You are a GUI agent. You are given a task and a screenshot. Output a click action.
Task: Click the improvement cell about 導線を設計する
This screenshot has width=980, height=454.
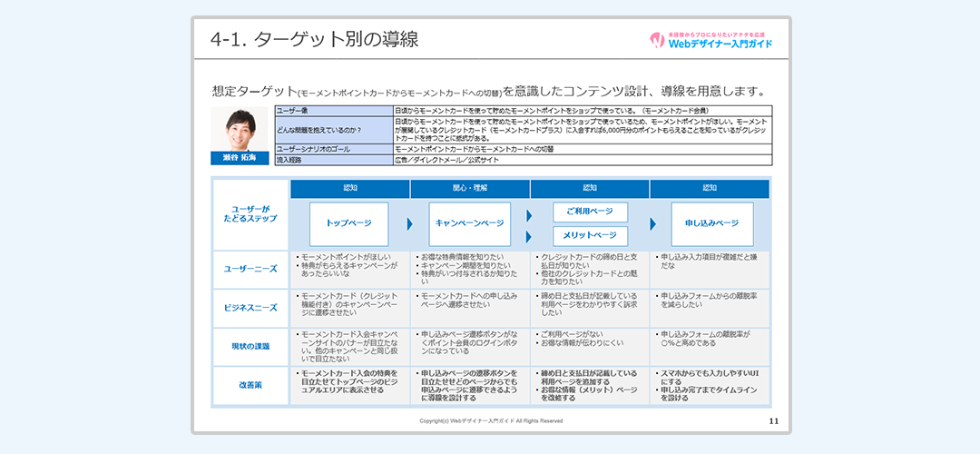pyautogui.click(x=470, y=386)
